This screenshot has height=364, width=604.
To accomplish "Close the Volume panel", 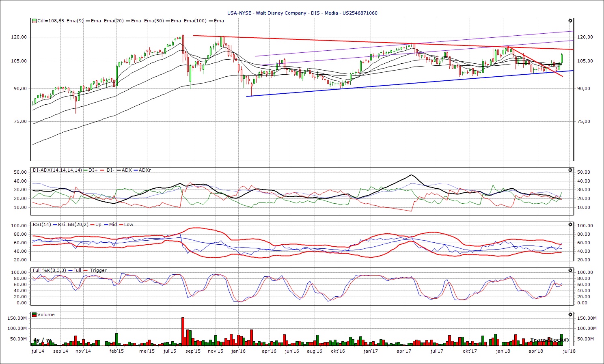I will coord(570,314).
